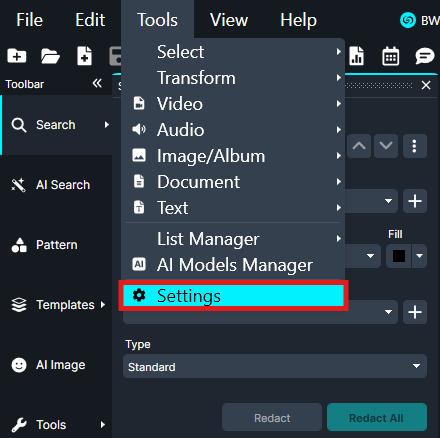Image resolution: width=440 pixels, height=438 pixels.
Task: Select the Tools item in sidebar
Action: pos(57,425)
